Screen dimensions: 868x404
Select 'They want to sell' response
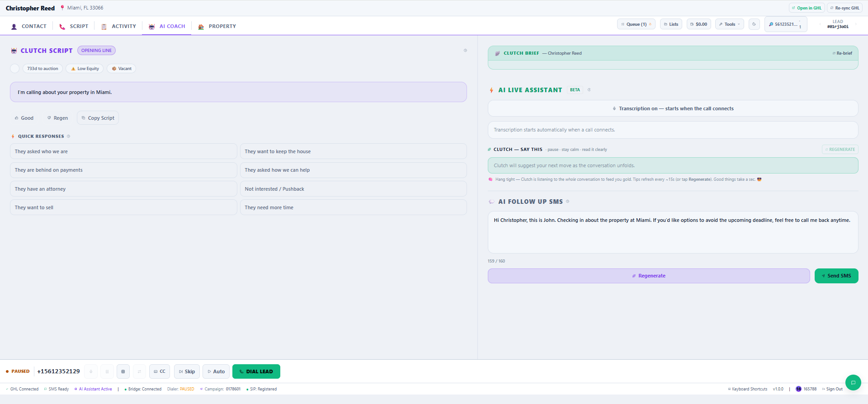(123, 207)
